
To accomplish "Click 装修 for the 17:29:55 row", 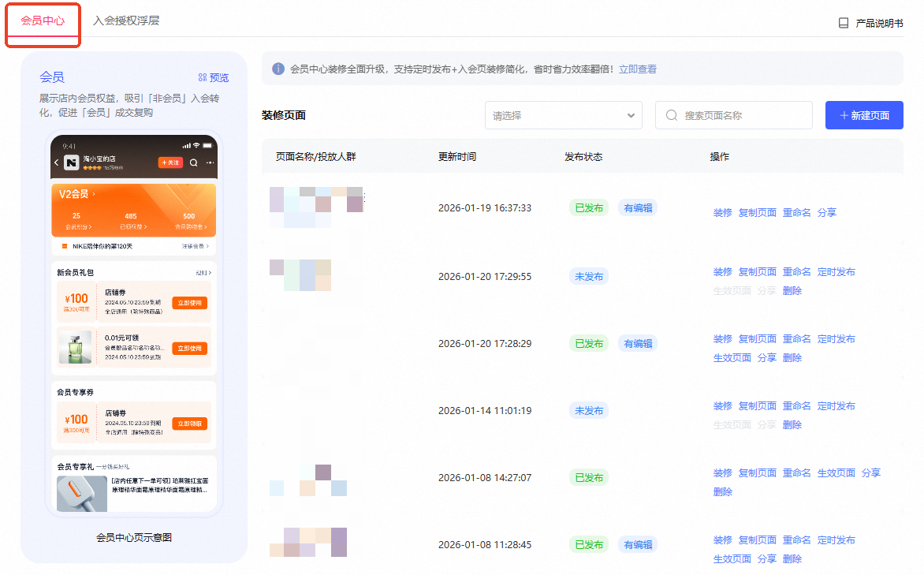I will (722, 272).
